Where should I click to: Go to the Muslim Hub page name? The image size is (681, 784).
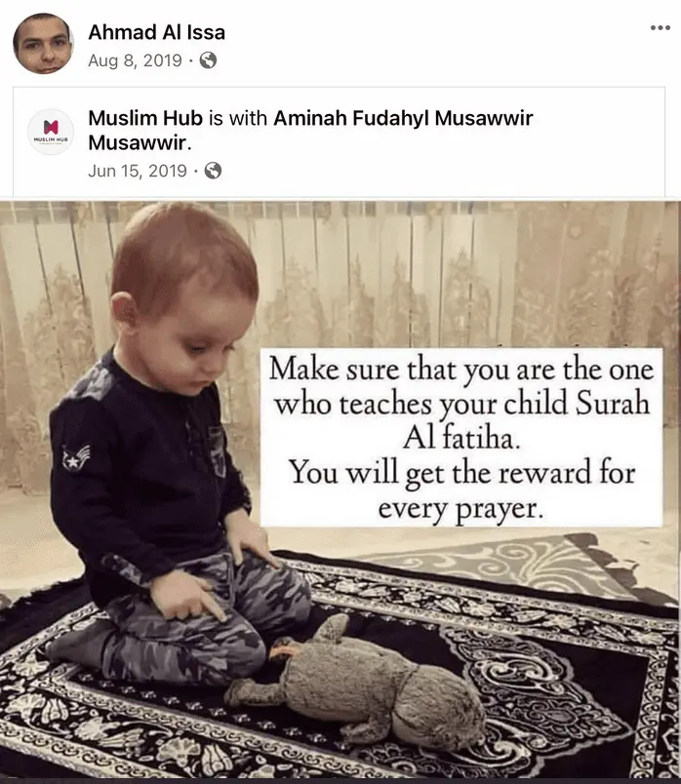tap(145, 118)
